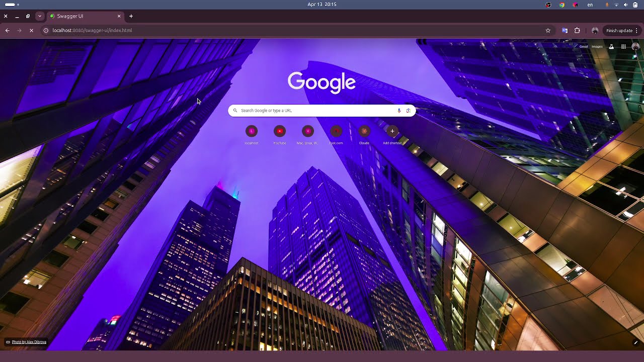Open the Google apps grid

[623, 47]
